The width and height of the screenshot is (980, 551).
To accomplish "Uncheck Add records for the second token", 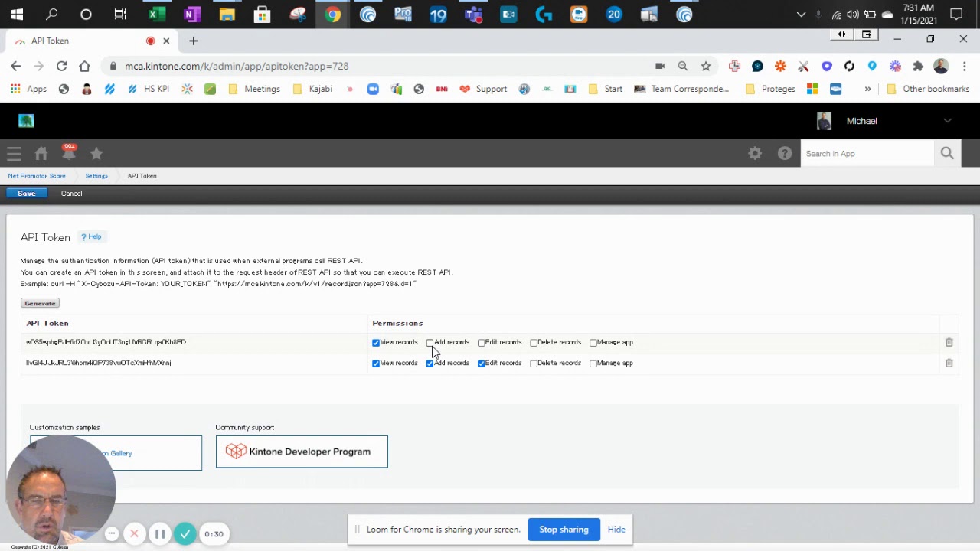I will pos(430,364).
